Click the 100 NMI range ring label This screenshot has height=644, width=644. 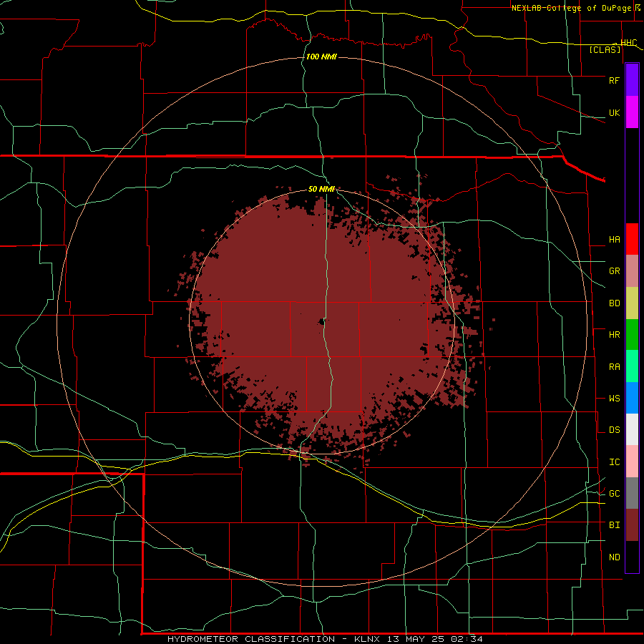[321, 57]
